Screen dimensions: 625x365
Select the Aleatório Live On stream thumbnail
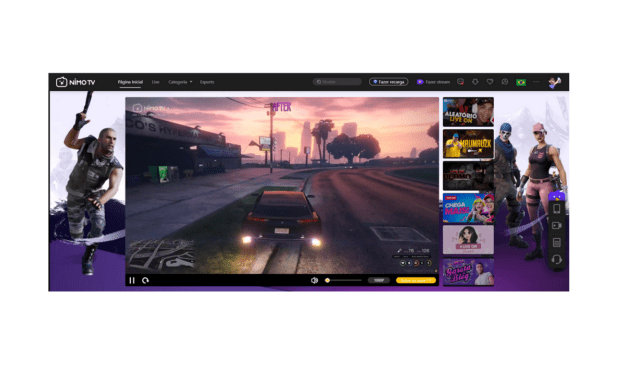point(468,112)
